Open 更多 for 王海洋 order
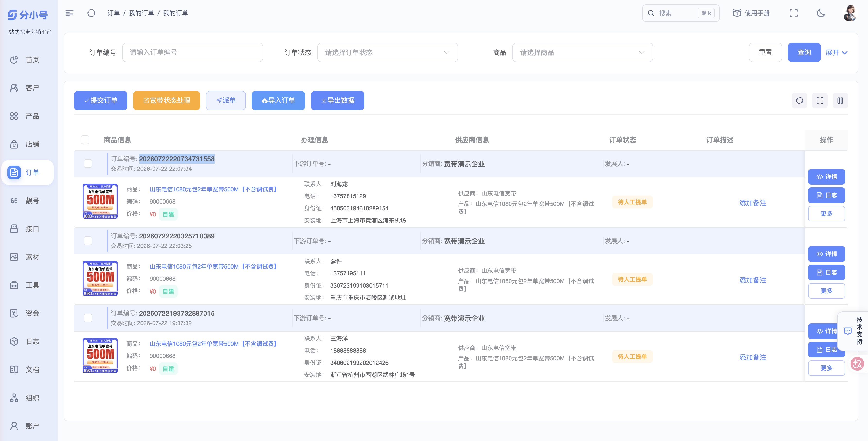This screenshot has width=868, height=441. point(826,368)
